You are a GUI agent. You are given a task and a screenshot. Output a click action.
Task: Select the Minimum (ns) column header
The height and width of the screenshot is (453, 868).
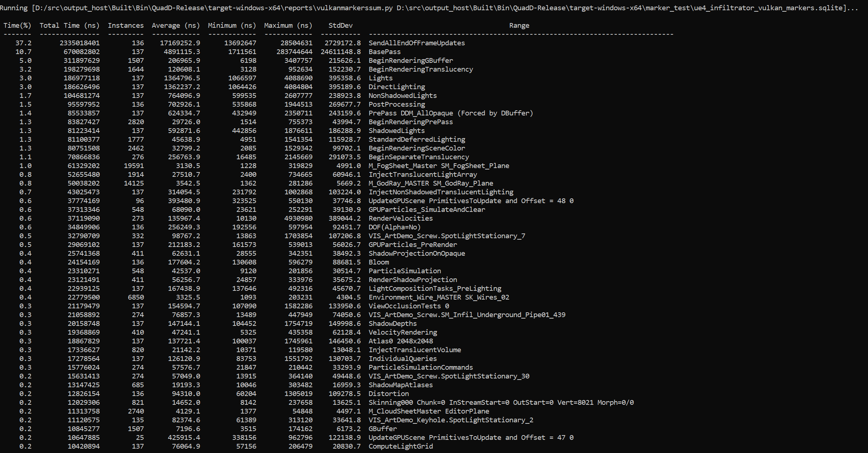tap(231, 25)
